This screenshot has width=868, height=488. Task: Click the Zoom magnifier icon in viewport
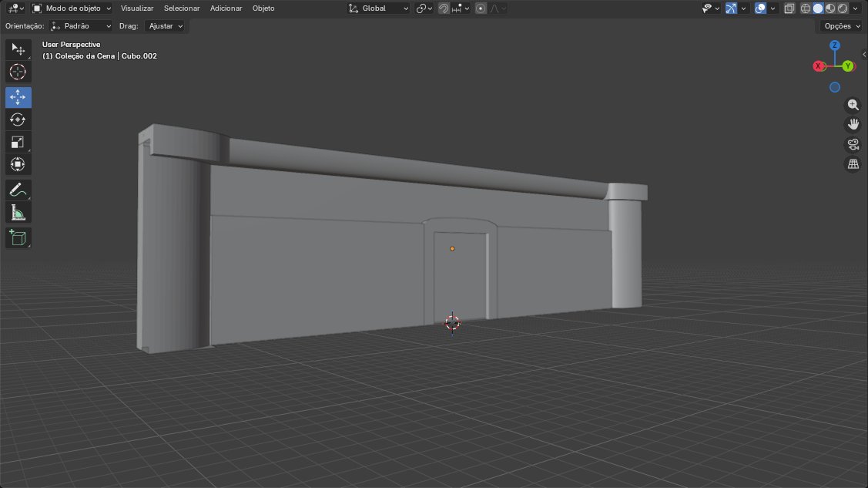(853, 105)
